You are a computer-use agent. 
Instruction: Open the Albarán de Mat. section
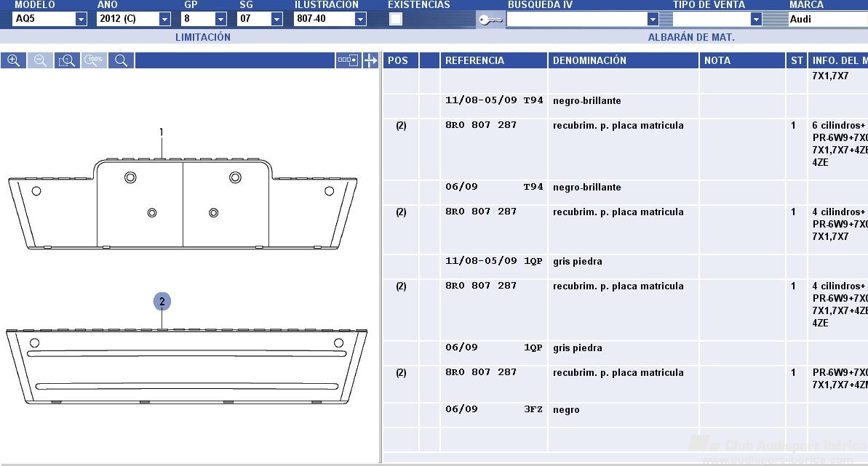click(x=690, y=37)
